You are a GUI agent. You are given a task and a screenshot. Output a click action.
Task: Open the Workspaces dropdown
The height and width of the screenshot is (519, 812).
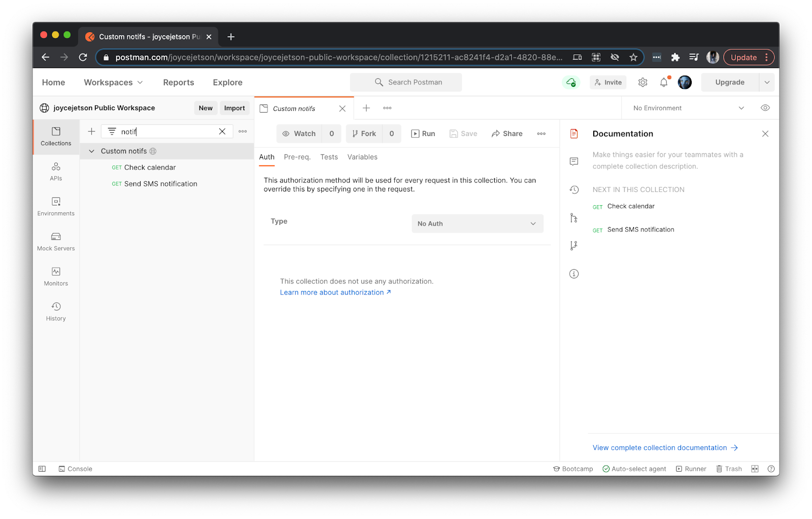113,82
